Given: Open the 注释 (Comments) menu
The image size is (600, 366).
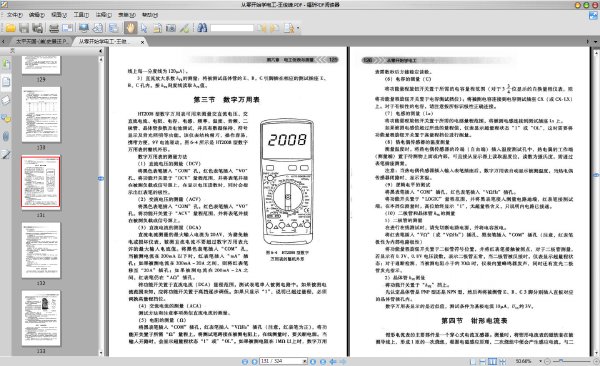Looking at the screenshot, I should pos(104,15).
